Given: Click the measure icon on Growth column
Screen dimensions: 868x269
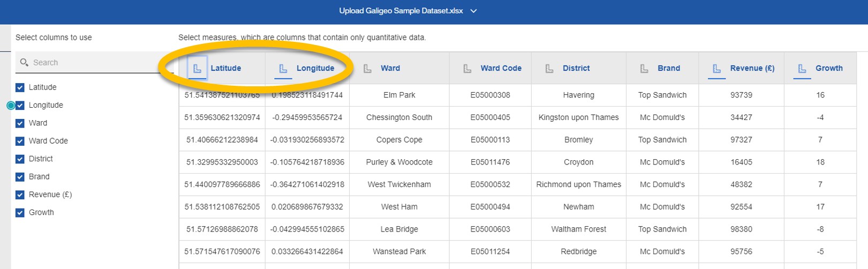Looking at the screenshot, I should pyautogui.click(x=802, y=69).
